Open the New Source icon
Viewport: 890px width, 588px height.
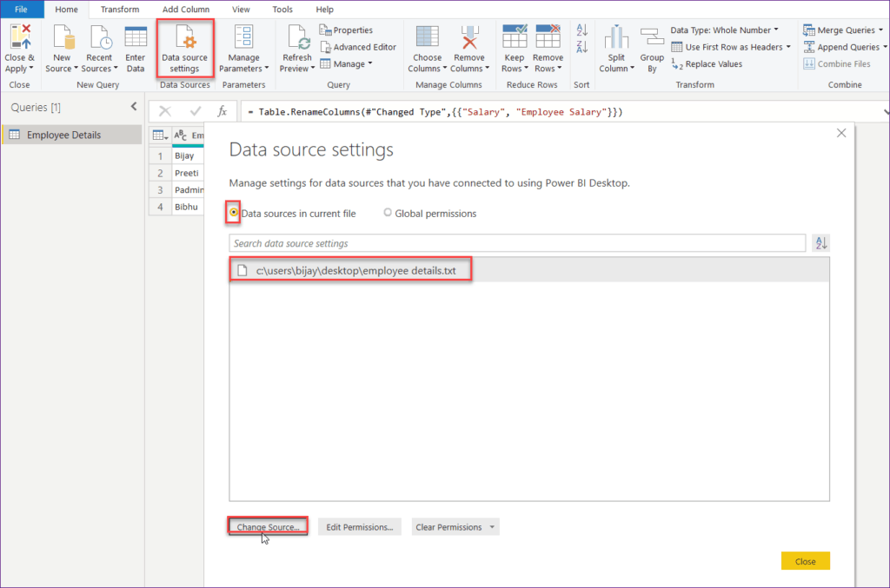[63, 36]
